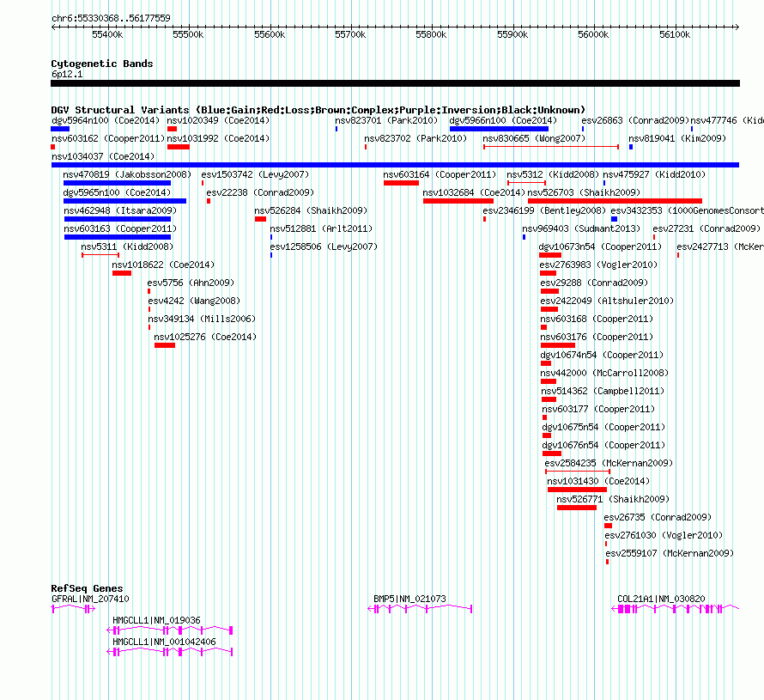
Task: Select the red nsv830665 loss span line
Action: pyautogui.click(x=551, y=147)
